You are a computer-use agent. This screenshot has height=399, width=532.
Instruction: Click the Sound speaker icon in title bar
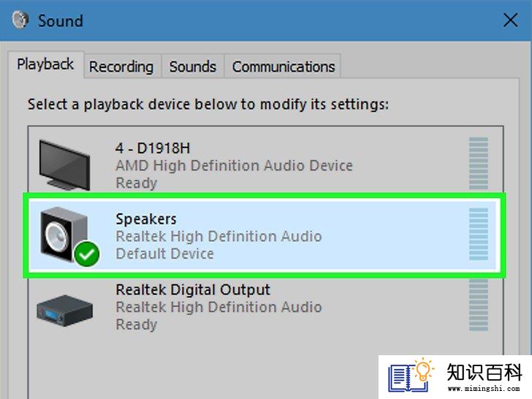pyautogui.click(x=20, y=20)
